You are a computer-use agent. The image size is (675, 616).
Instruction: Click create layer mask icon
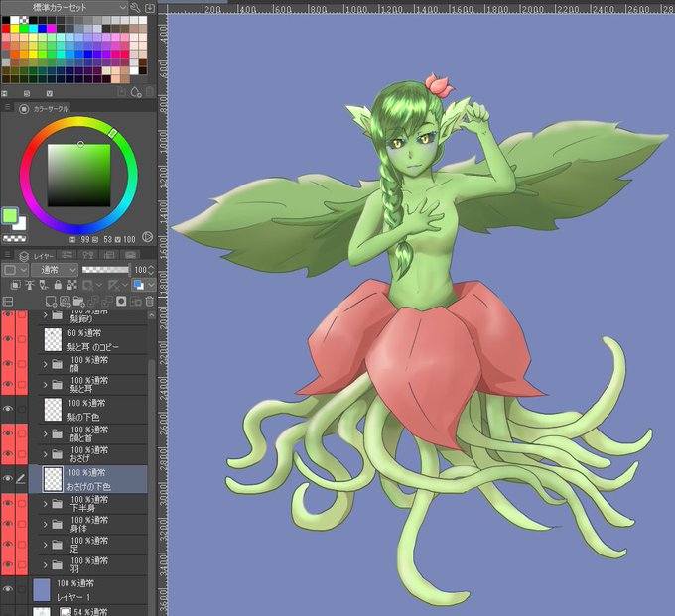coord(121,302)
